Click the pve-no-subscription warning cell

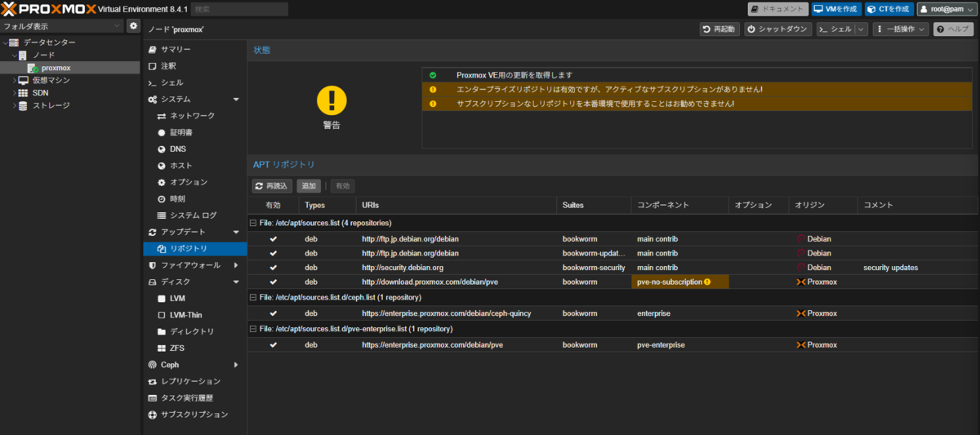(679, 282)
